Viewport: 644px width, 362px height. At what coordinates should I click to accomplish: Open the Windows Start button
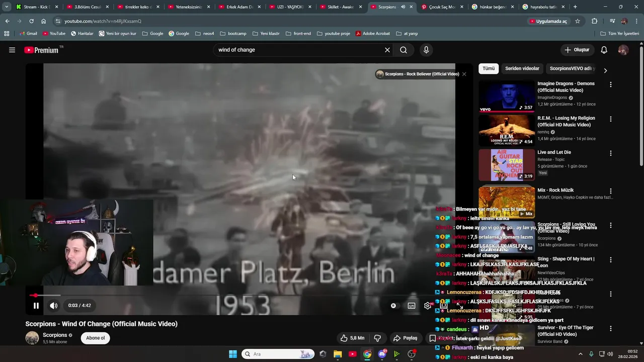(x=233, y=354)
